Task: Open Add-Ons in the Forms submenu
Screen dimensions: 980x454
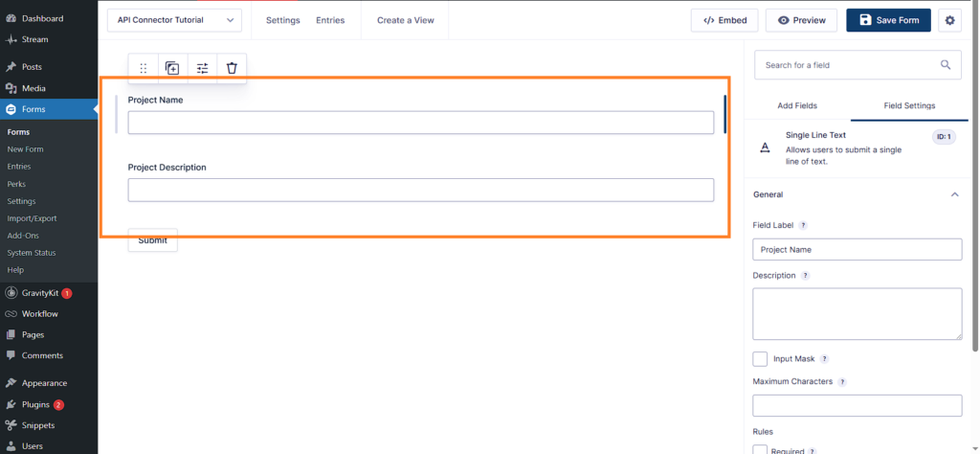Action: click(23, 236)
